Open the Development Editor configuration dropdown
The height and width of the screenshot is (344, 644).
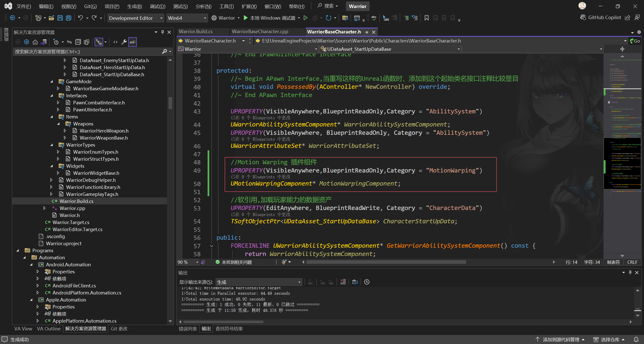coord(136,18)
